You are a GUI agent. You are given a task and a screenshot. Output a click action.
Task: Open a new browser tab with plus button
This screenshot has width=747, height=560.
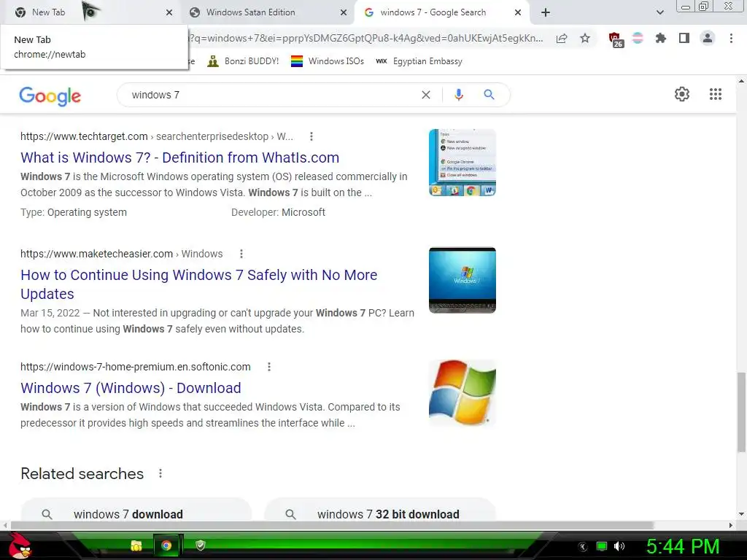coord(546,12)
